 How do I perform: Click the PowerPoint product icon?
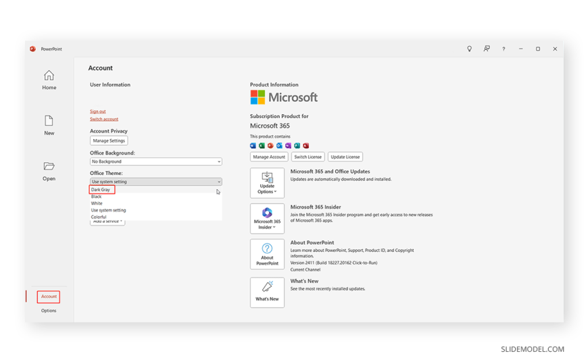point(270,145)
